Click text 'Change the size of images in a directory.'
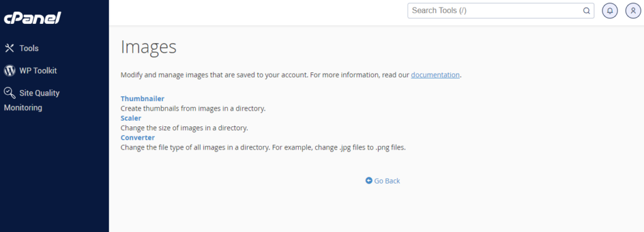Viewport: 644px width, 232px height. pos(184,128)
